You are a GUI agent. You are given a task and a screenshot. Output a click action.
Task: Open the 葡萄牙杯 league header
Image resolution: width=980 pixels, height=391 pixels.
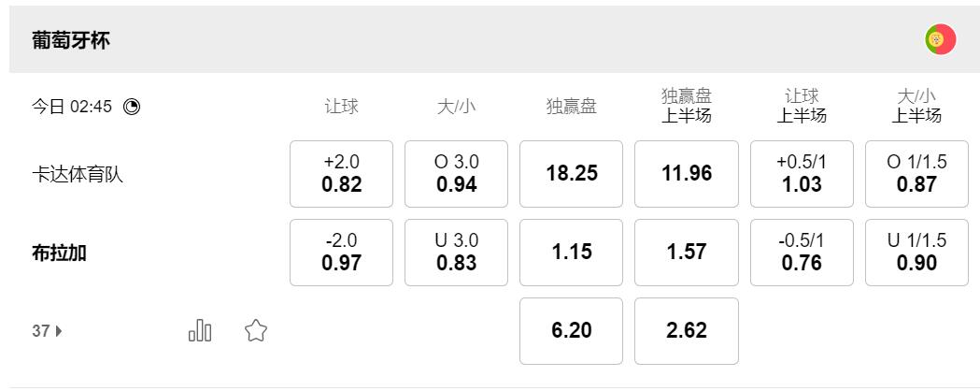(x=71, y=41)
